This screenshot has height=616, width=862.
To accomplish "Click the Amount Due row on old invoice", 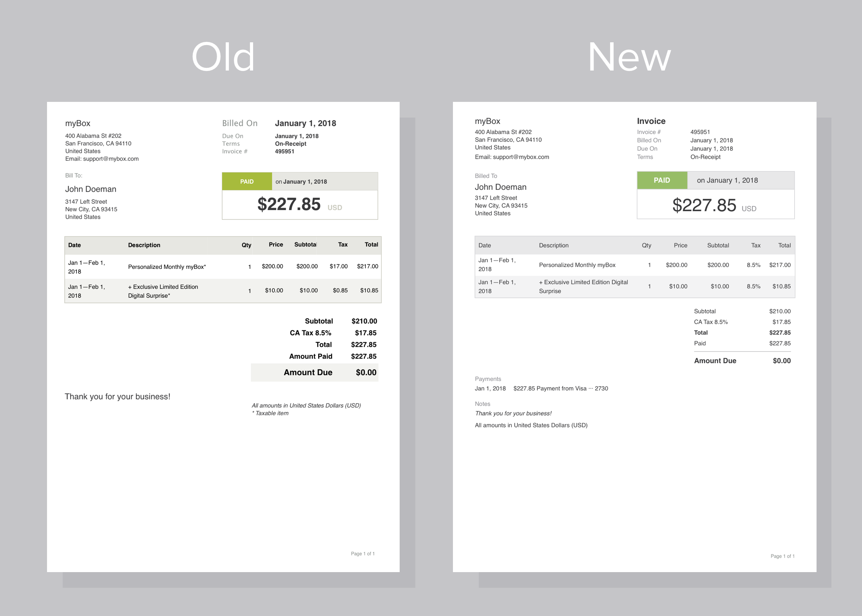I will coord(315,372).
